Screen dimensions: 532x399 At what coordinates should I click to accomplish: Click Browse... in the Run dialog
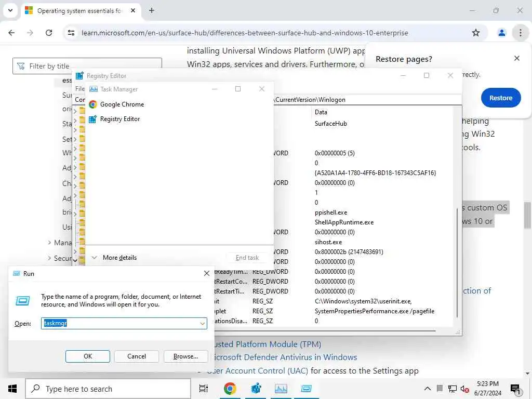point(185,356)
